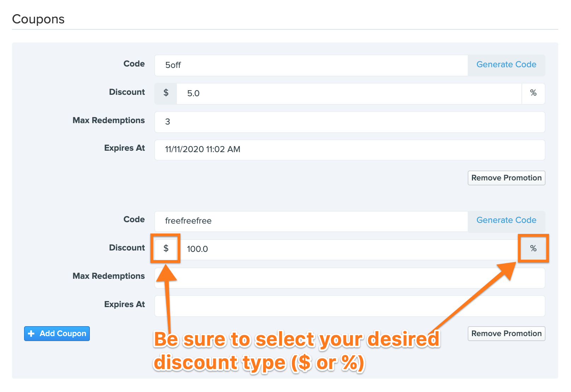This screenshot has height=392, width=571.
Task: Click the Coupons section heading
Action: tap(38, 19)
